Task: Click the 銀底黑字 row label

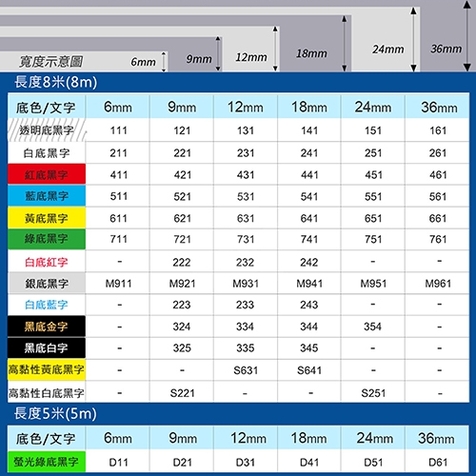Action: [47, 284]
